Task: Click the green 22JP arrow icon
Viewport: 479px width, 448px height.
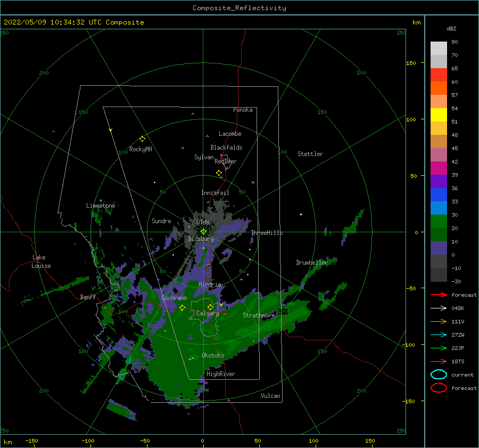Action: [439, 348]
